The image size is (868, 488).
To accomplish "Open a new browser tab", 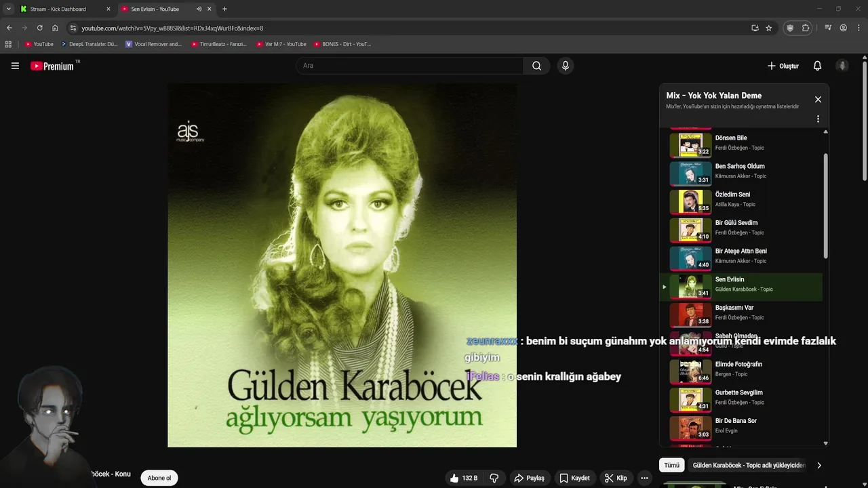I will tap(224, 9).
